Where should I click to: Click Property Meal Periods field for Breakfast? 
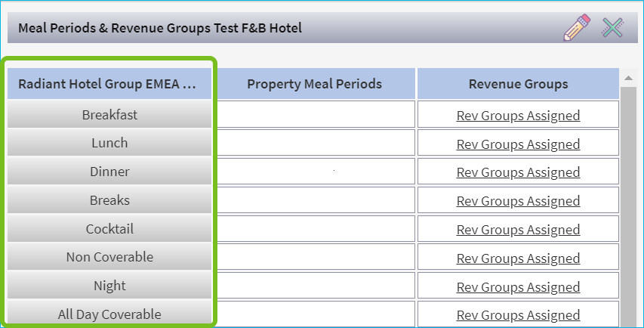tap(314, 115)
